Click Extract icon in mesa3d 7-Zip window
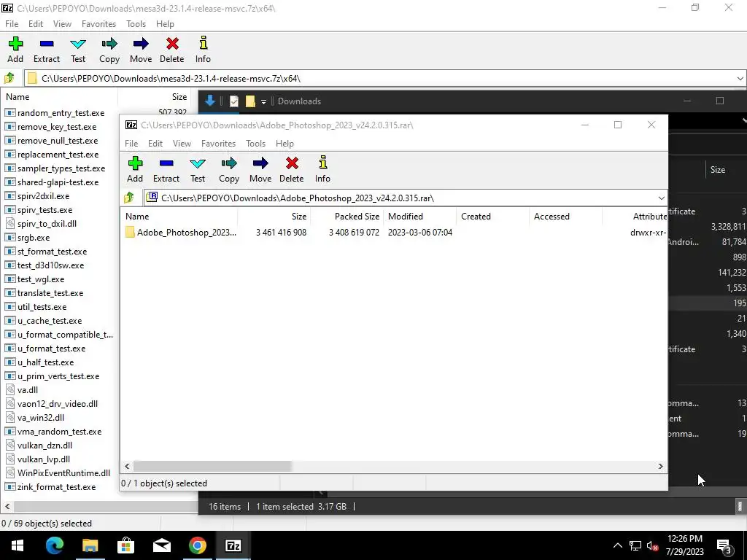The width and height of the screenshot is (747, 560). pyautogui.click(x=47, y=44)
